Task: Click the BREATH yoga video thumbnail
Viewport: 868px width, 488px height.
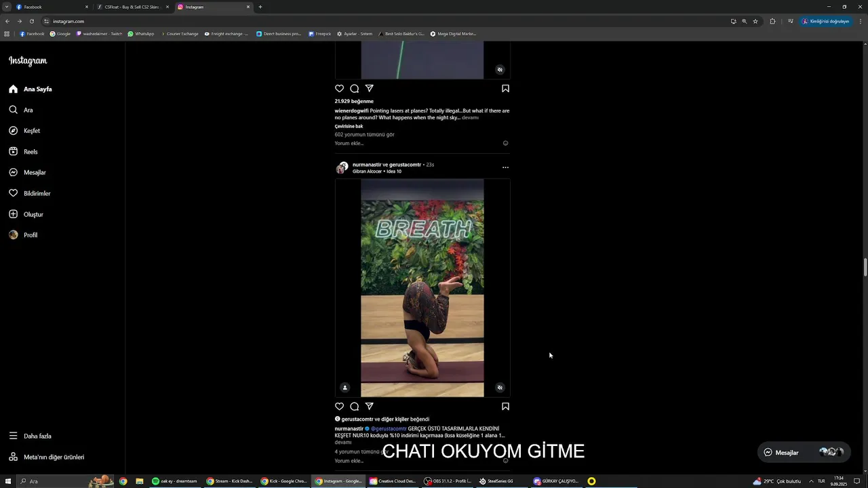Action: [422, 288]
